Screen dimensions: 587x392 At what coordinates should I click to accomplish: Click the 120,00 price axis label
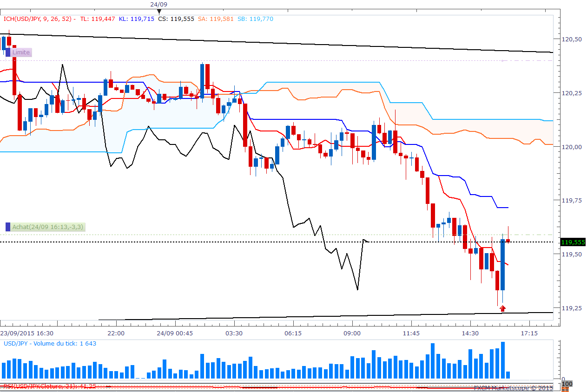click(571, 147)
